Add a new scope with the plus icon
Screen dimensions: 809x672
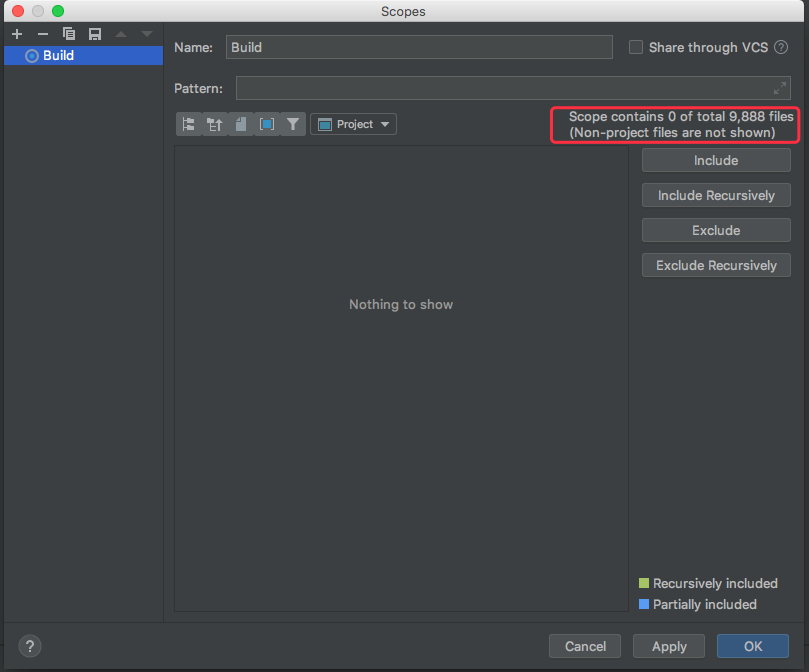tap(16, 33)
